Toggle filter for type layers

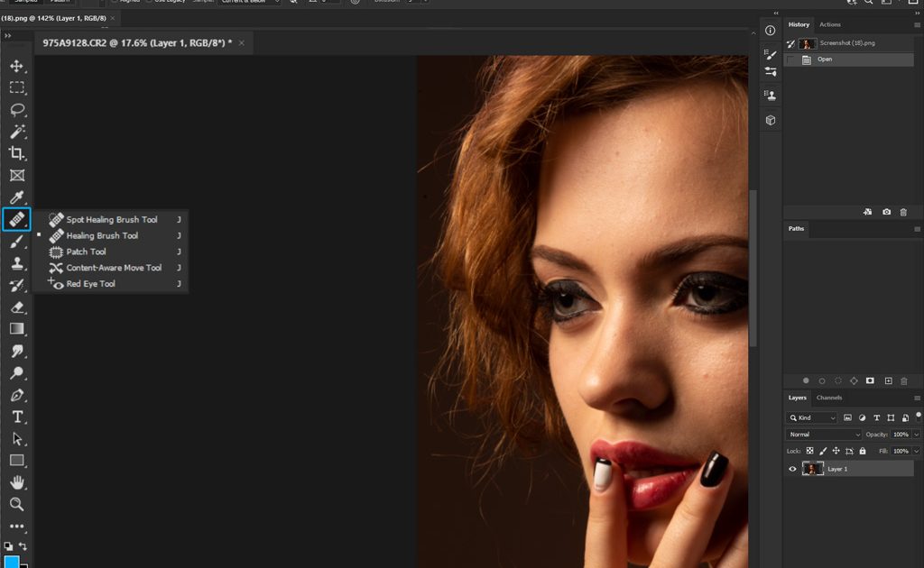click(x=876, y=418)
